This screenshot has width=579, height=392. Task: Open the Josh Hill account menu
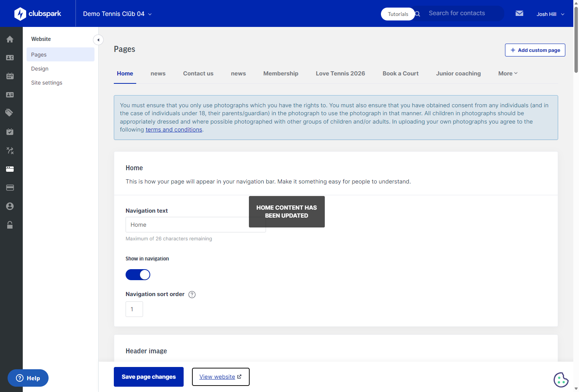tap(550, 14)
